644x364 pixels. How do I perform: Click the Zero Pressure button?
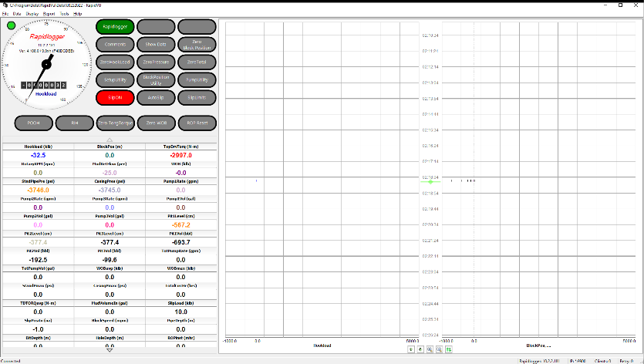click(156, 62)
